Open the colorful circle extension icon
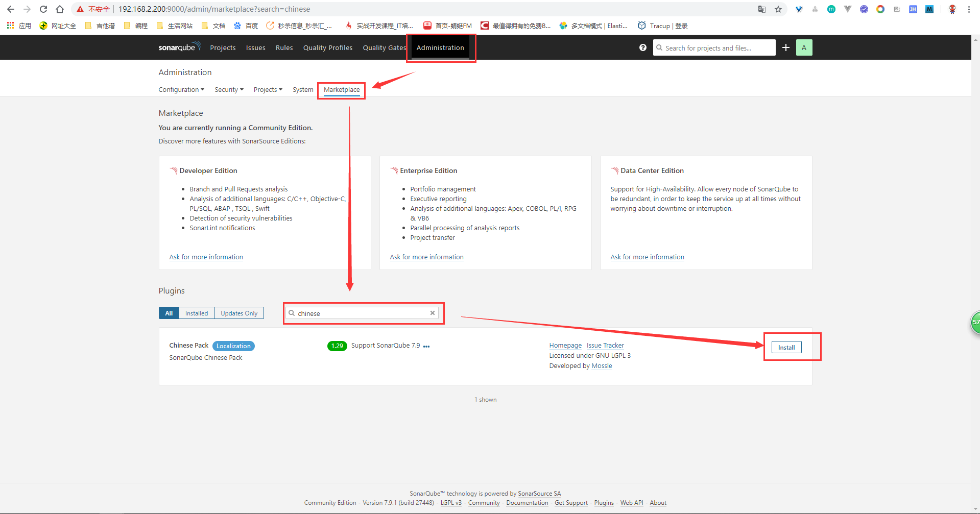Viewport: 980px width, 514px height. pos(880,9)
